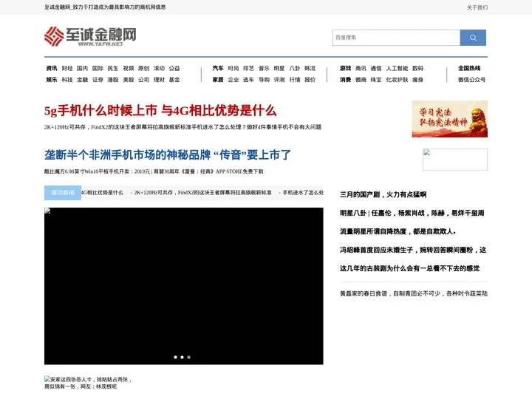The height and width of the screenshot is (399, 532).
Task: Open the 理财 navigation link
Action: [x=159, y=80]
